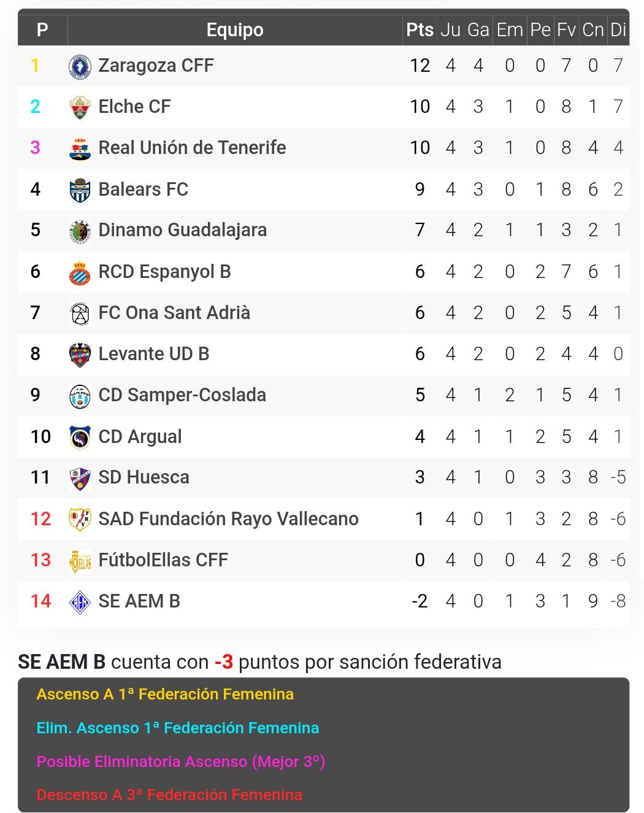Click the Equipo column header
The height and width of the screenshot is (813, 644).
click(x=235, y=29)
